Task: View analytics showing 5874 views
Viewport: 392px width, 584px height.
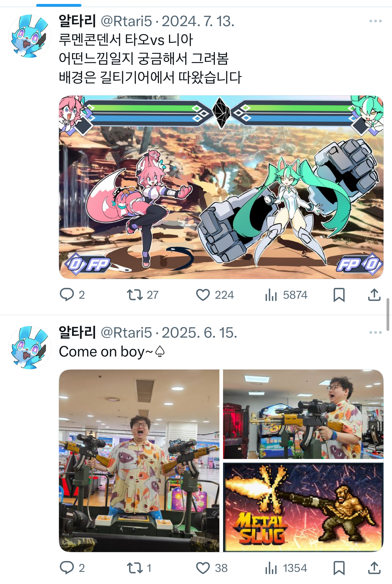Action: tap(286, 295)
